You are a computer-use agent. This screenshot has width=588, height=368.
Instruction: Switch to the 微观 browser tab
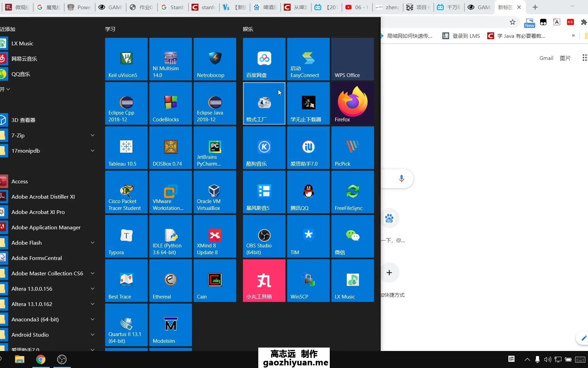[18, 7]
